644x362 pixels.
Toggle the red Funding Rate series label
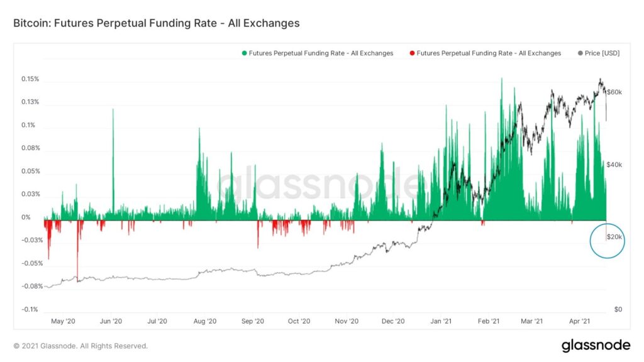pos(489,53)
